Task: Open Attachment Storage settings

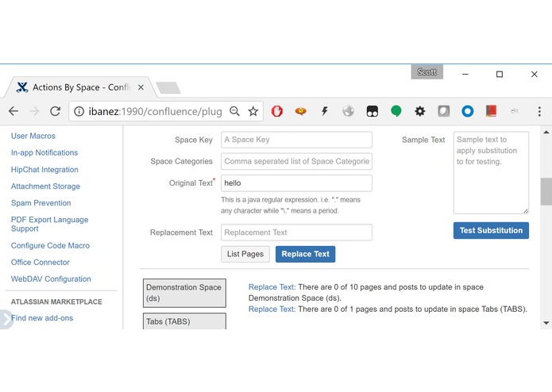Action: click(x=45, y=186)
